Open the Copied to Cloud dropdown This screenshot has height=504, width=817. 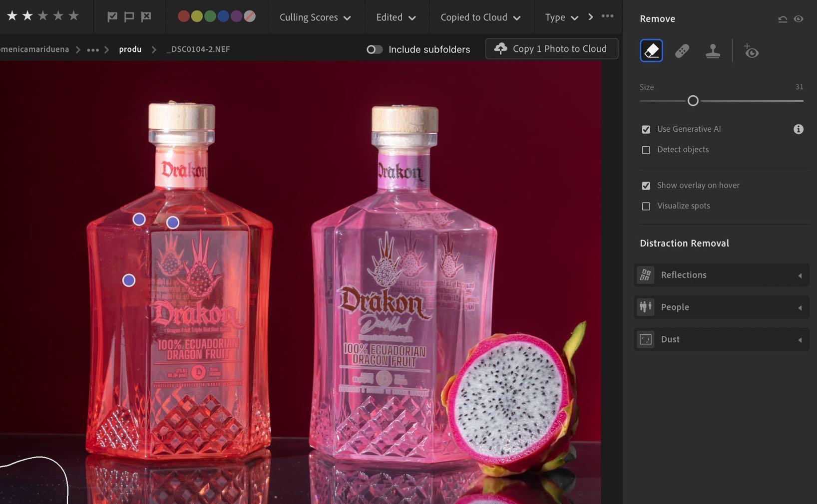pyautogui.click(x=480, y=17)
